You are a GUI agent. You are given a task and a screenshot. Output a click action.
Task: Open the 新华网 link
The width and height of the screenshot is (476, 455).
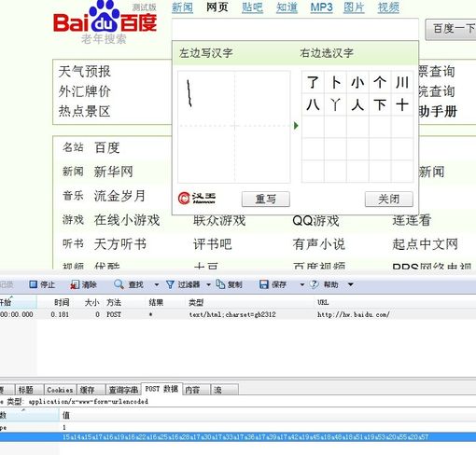[114, 172]
